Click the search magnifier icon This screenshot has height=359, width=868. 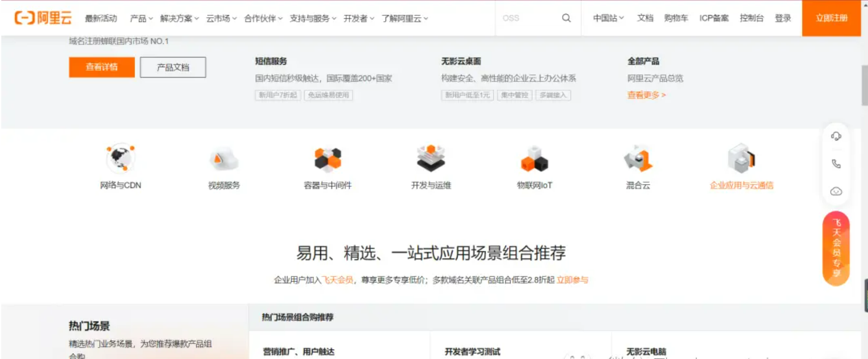tap(566, 18)
